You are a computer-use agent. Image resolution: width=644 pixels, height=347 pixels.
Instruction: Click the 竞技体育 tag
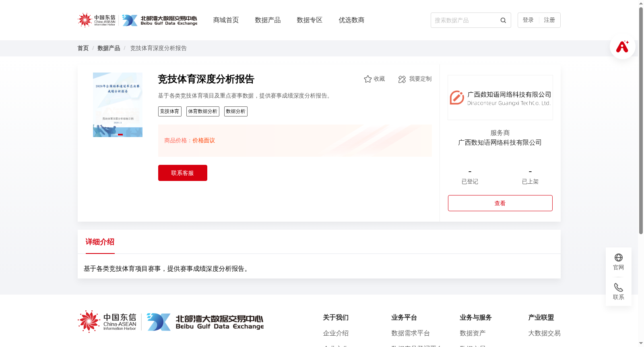coord(170,112)
